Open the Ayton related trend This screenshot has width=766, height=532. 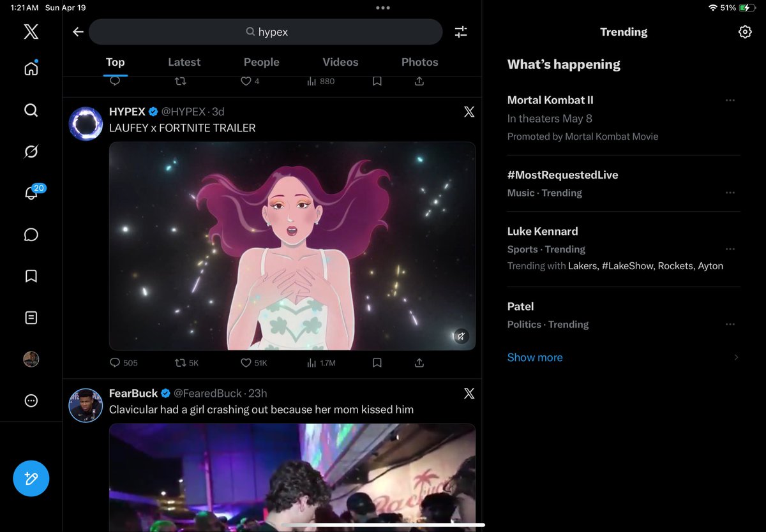tap(710, 266)
